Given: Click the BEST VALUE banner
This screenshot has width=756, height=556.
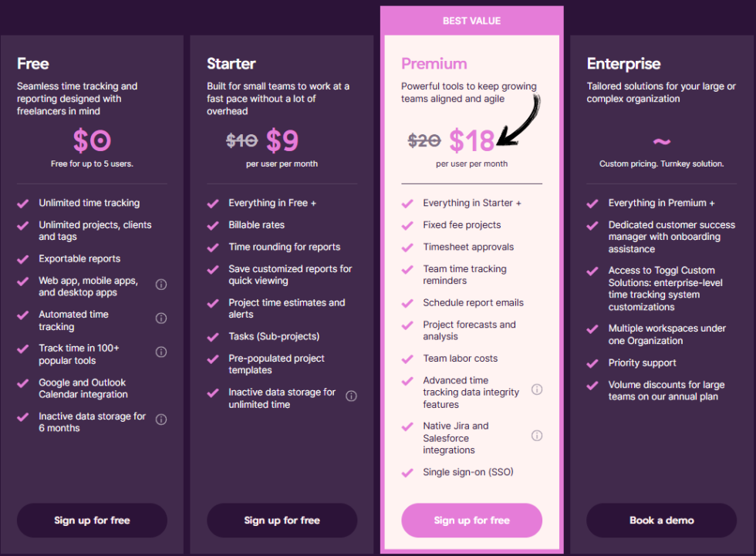Looking at the screenshot, I should (x=471, y=21).
